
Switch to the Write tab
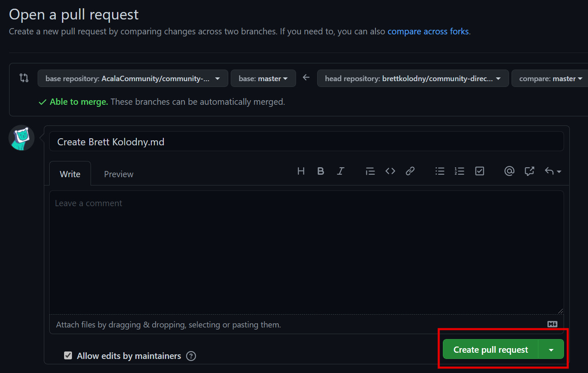pyautogui.click(x=70, y=174)
